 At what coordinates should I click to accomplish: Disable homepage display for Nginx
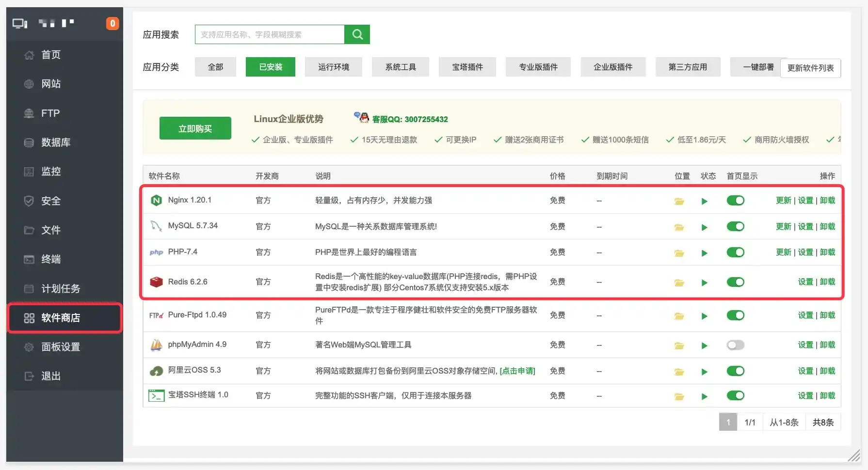click(x=735, y=200)
